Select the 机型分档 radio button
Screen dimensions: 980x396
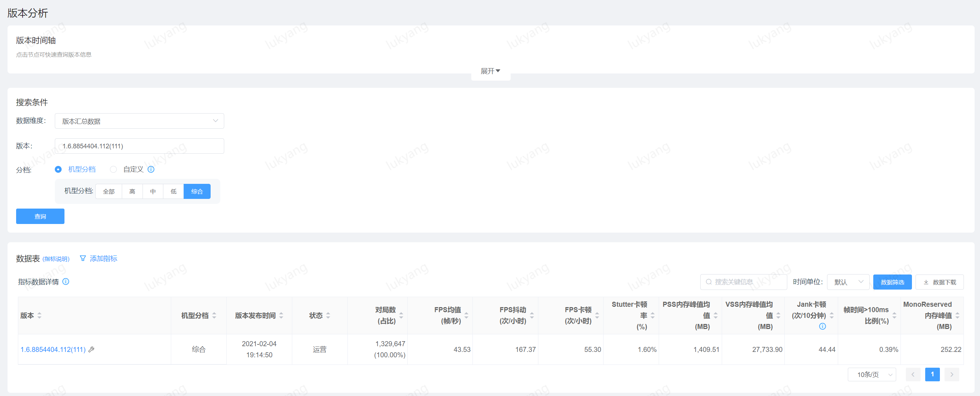(x=58, y=170)
